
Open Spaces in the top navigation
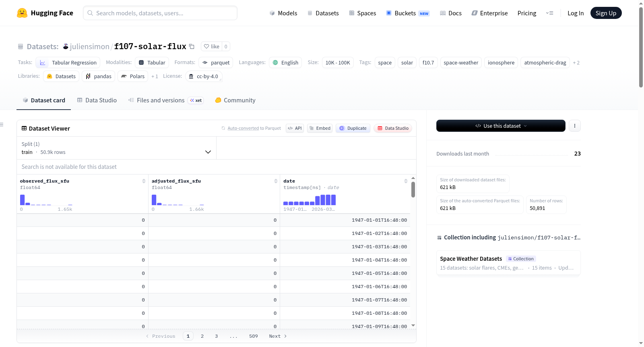(x=362, y=13)
